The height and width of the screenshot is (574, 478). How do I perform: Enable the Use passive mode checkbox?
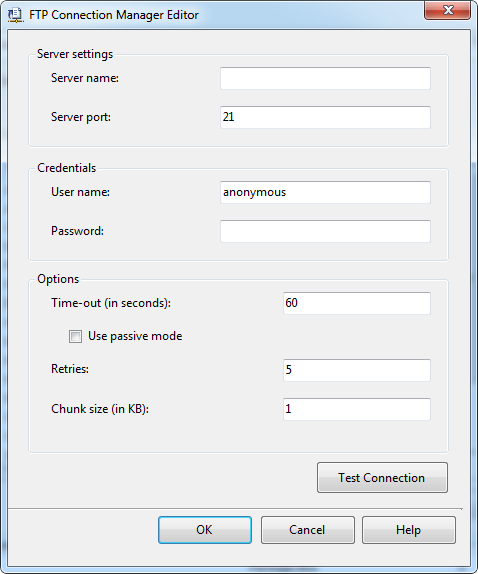[75, 336]
